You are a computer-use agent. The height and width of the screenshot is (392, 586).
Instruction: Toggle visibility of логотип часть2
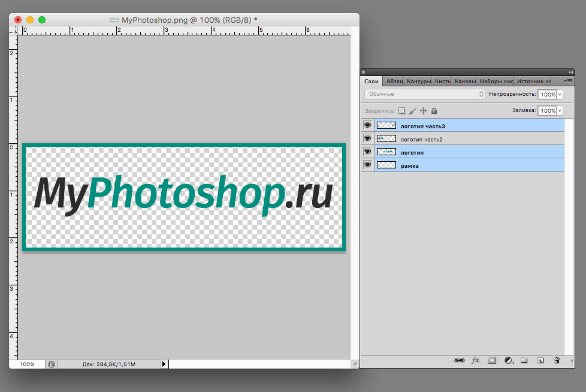point(367,138)
